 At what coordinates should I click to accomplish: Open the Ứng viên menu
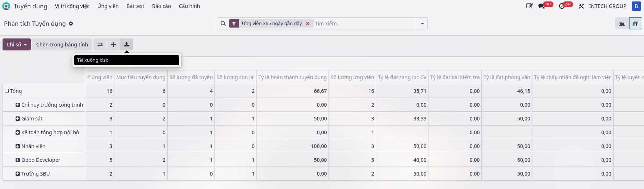tap(108, 6)
